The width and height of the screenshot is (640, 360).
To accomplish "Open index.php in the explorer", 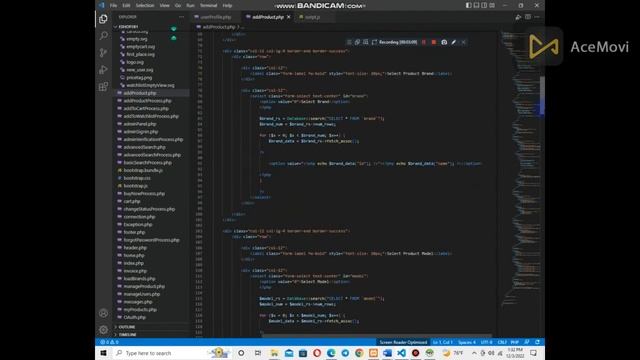I will pyautogui.click(x=133, y=263).
